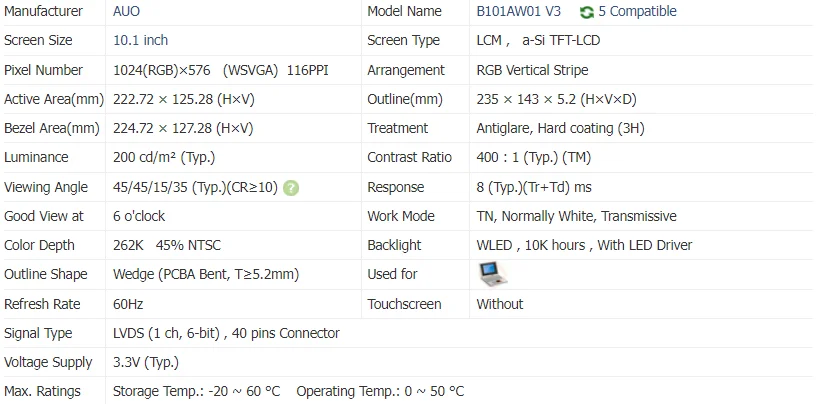Click the Arrangement RGB Vertical Stripe value
This screenshot has width=824, height=404.
click(x=532, y=70)
